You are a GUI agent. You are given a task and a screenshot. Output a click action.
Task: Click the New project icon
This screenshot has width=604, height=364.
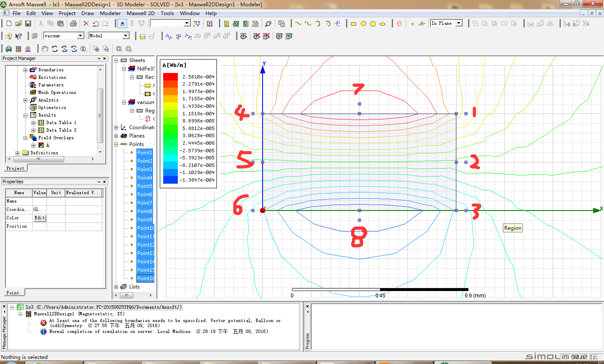(x=9, y=23)
